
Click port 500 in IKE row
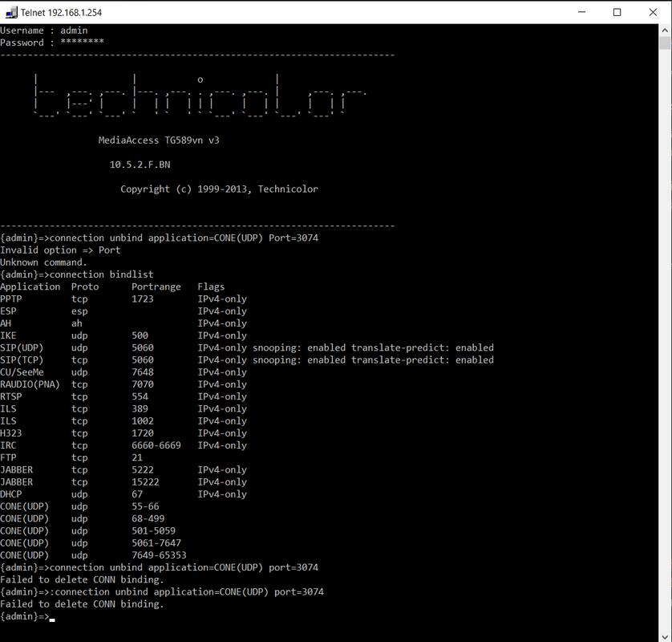click(x=140, y=335)
